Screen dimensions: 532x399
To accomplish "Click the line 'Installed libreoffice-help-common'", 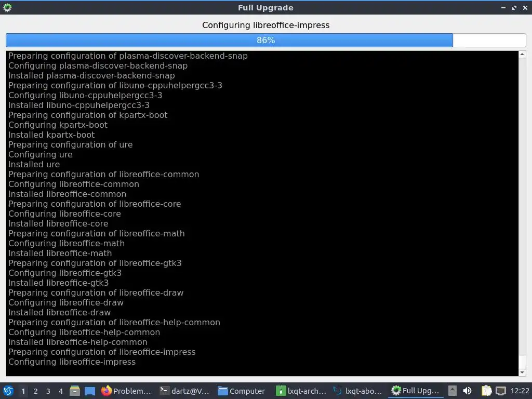I will (x=78, y=342).
